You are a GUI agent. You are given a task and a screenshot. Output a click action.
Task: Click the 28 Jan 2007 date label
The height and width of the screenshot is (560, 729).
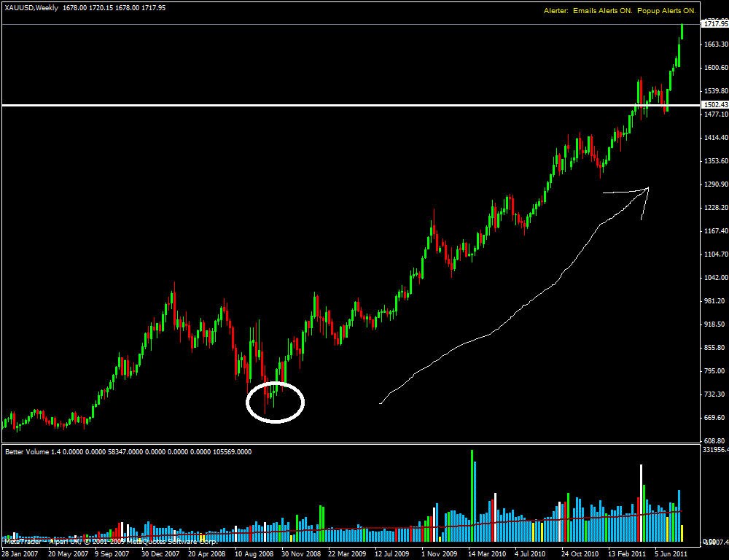pos(19,554)
